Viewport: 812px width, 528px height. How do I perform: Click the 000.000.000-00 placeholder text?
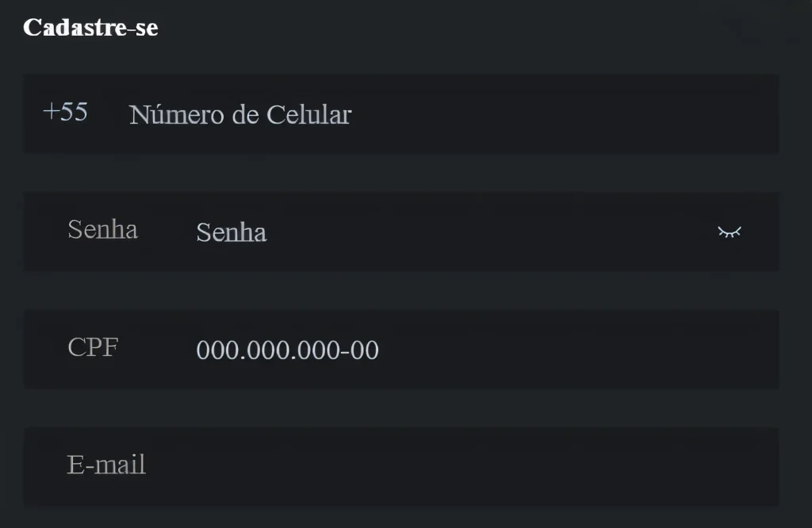[287, 350]
